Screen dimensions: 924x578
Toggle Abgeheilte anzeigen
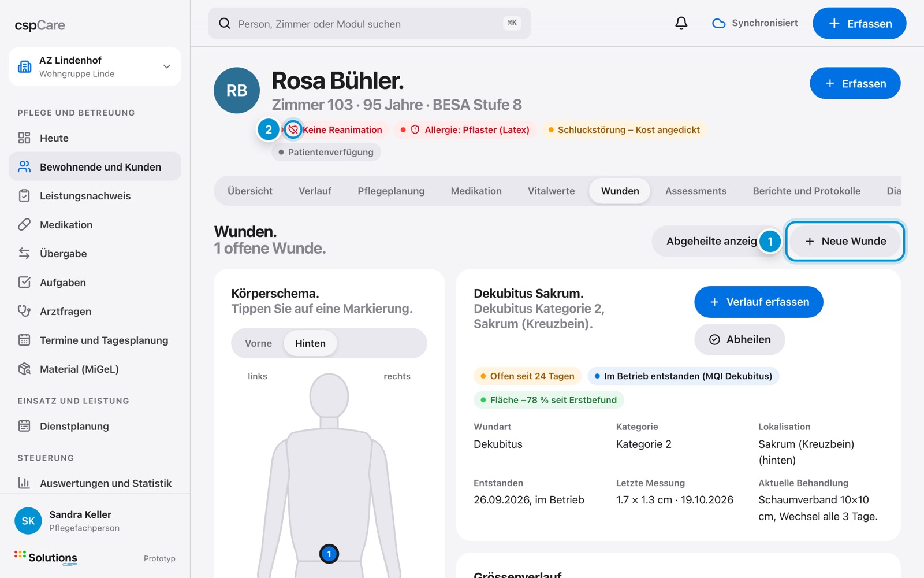click(x=716, y=241)
